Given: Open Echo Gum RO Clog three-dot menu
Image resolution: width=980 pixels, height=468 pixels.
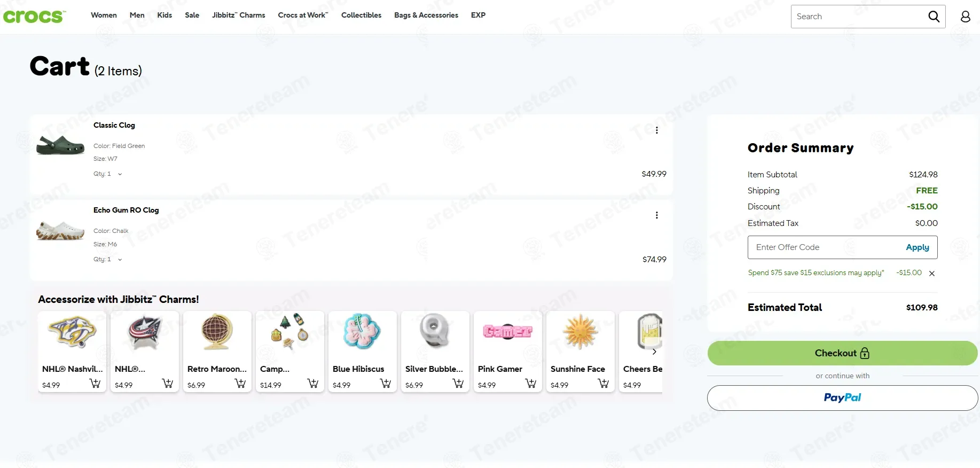Looking at the screenshot, I should (x=656, y=215).
